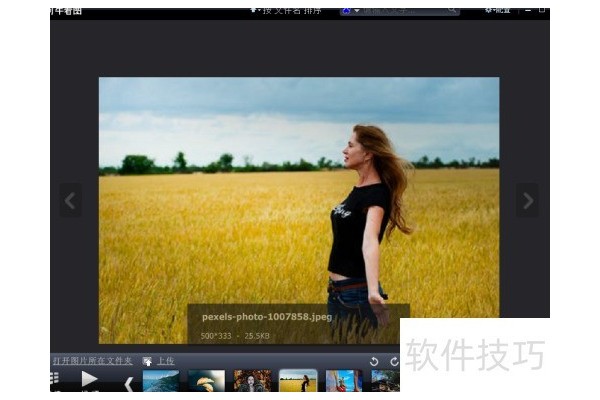Select the hornbill bird thumbnail

(x=207, y=380)
